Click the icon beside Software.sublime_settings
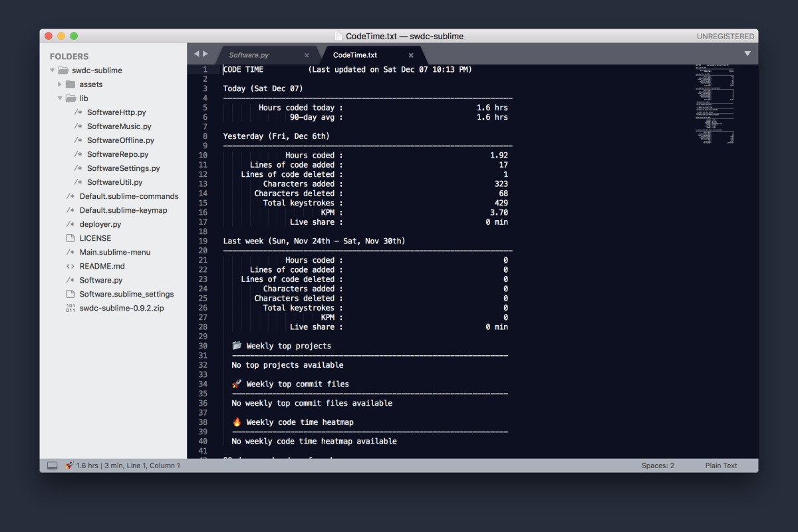The image size is (798, 532). 71,294
